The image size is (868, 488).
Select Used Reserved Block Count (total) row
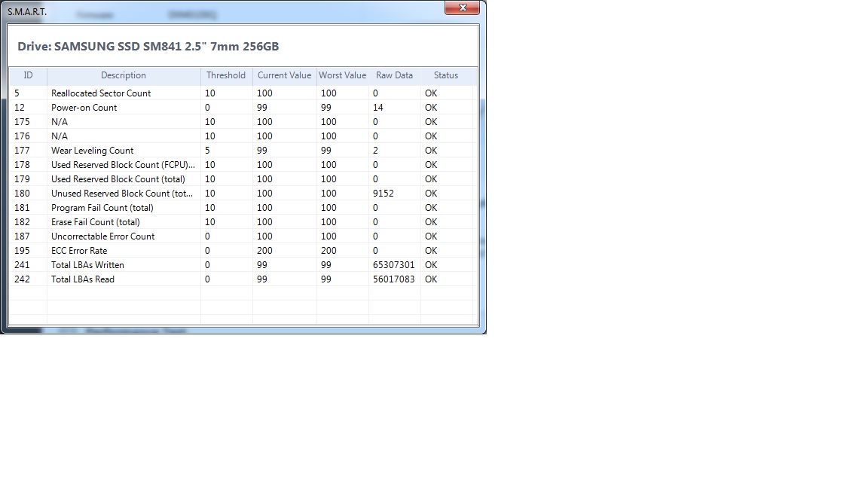point(242,179)
